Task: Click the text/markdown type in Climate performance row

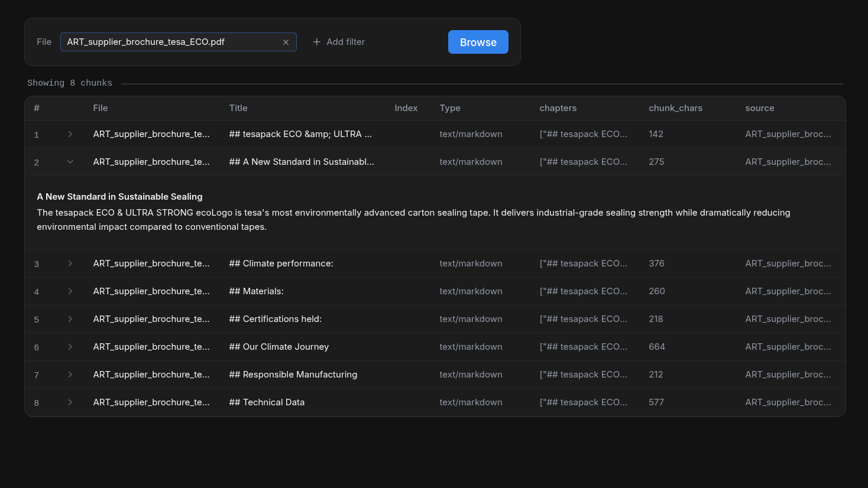Action: [x=471, y=263]
